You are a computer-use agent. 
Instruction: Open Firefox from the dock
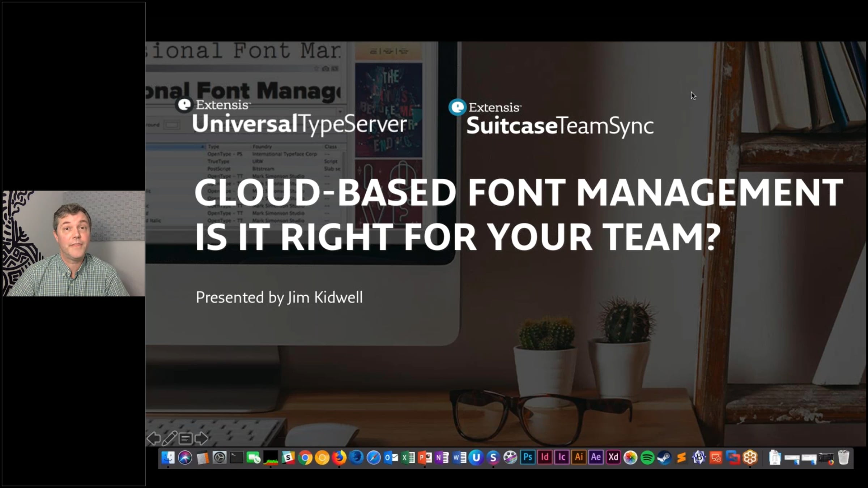point(339,458)
